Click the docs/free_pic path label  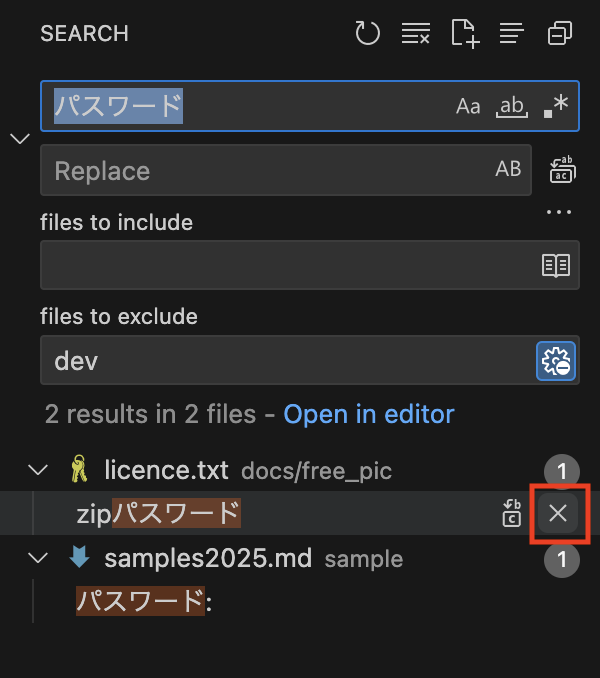click(x=316, y=471)
